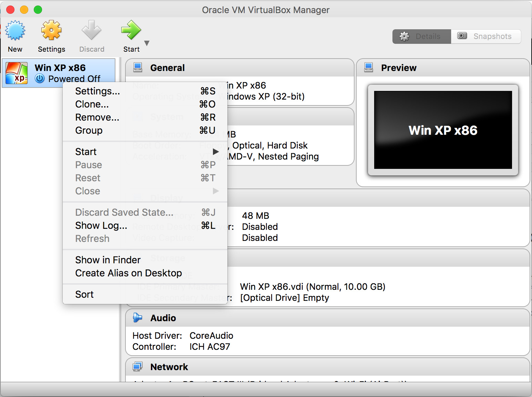The width and height of the screenshot is (532, 397).
Task: Minimize the window with the yellow button
Action: click(x=24, y=10)
